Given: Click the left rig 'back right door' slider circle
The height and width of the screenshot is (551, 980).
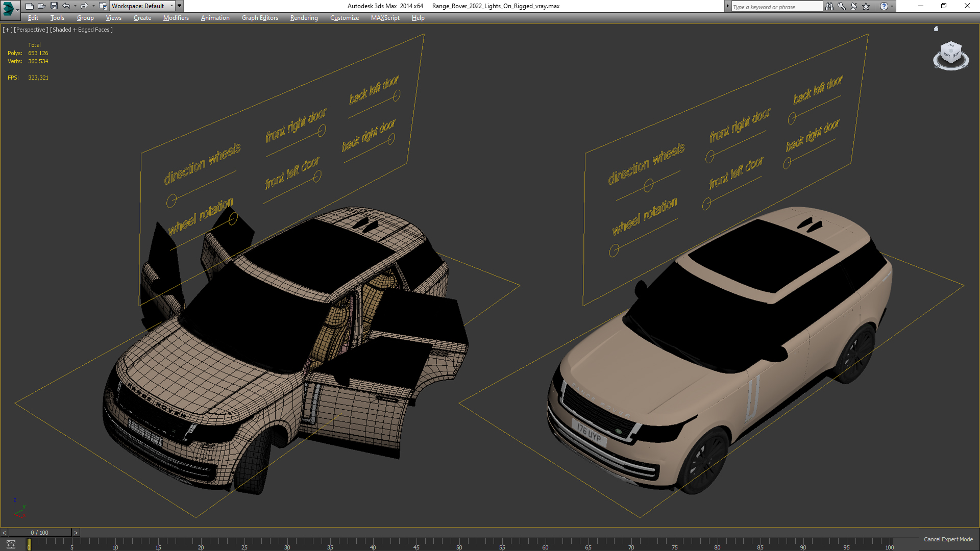Looking at the screenshot, I should pos(391,139).
